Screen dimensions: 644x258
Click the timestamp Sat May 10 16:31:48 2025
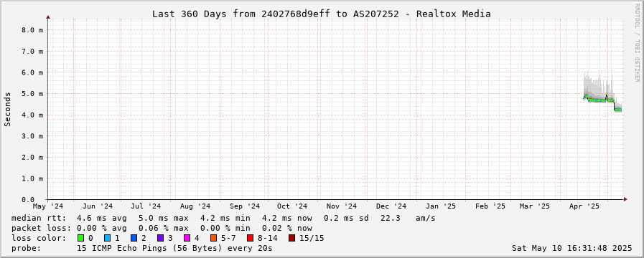coord(571,248)
